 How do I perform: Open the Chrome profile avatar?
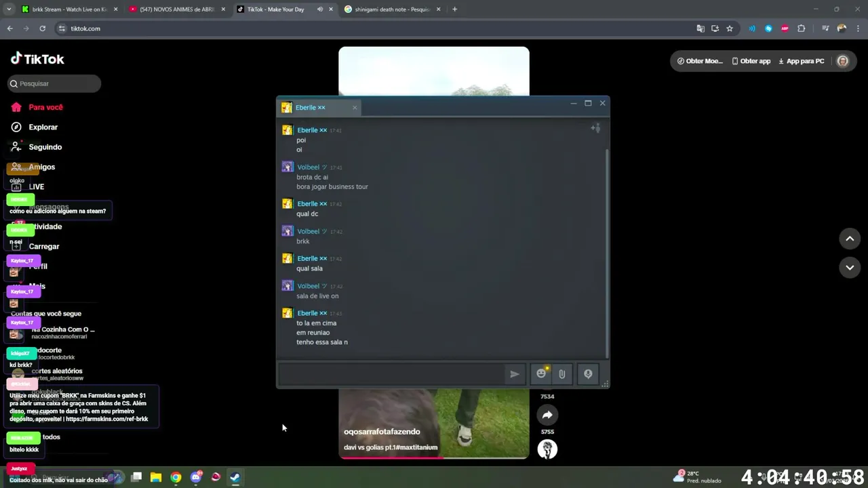click(x=842, y=28)
